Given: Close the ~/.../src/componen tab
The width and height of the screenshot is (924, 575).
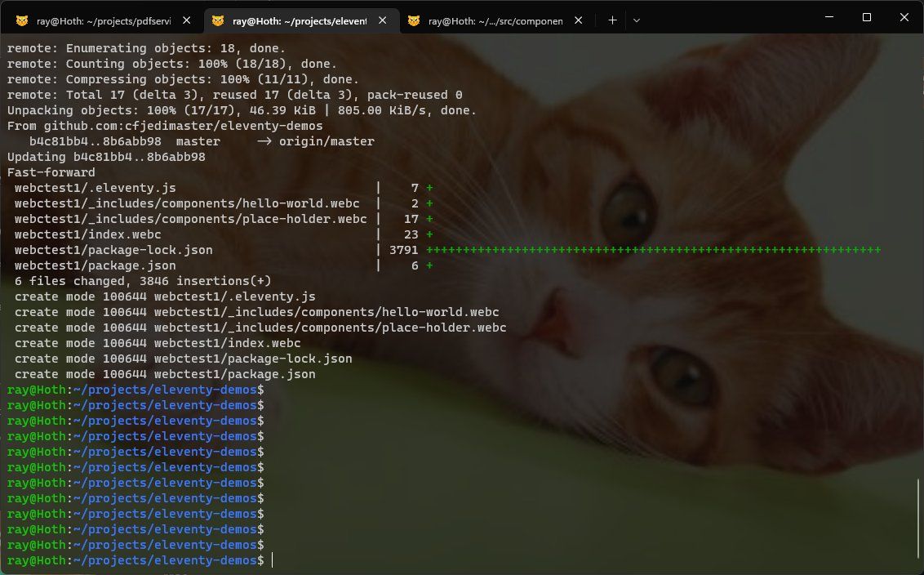Looking at the screenshot, I should tap(579, 20).
